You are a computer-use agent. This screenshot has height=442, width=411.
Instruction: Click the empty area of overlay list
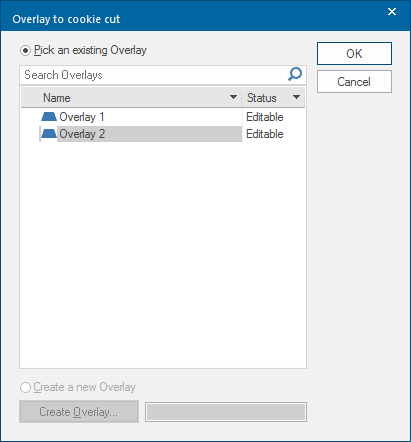coord(163,253)
